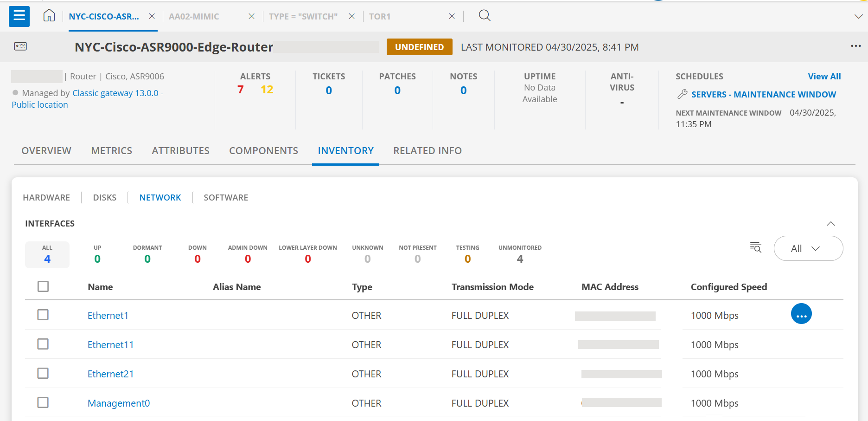Expand the tab overflow chevron
The width and height of the screenshot is (868, 421).
tap(858, 16)
